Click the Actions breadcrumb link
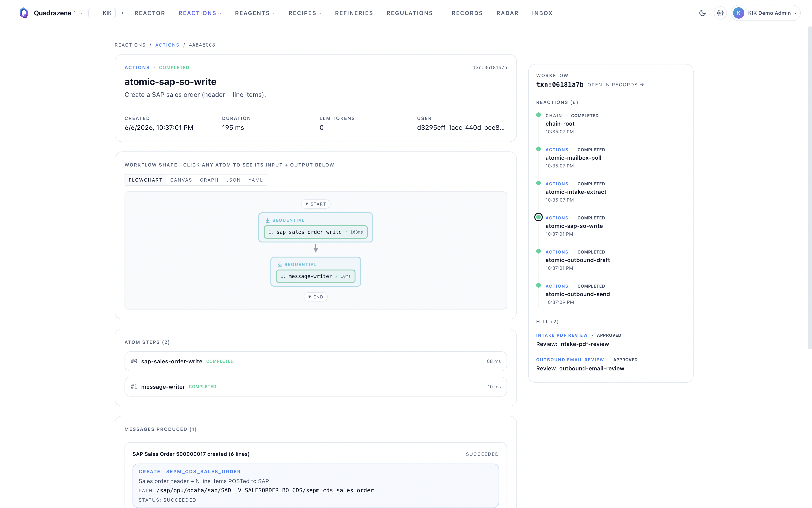Screen dimensions: 812x508 [x=167, y=45]
